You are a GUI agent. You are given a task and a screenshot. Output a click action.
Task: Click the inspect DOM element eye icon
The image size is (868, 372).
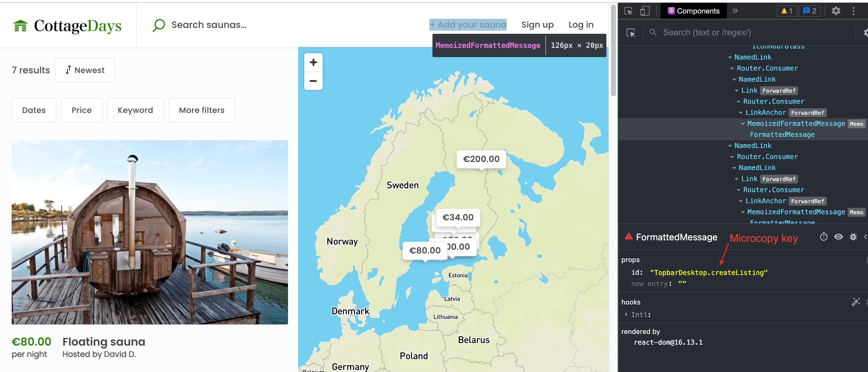838,237
